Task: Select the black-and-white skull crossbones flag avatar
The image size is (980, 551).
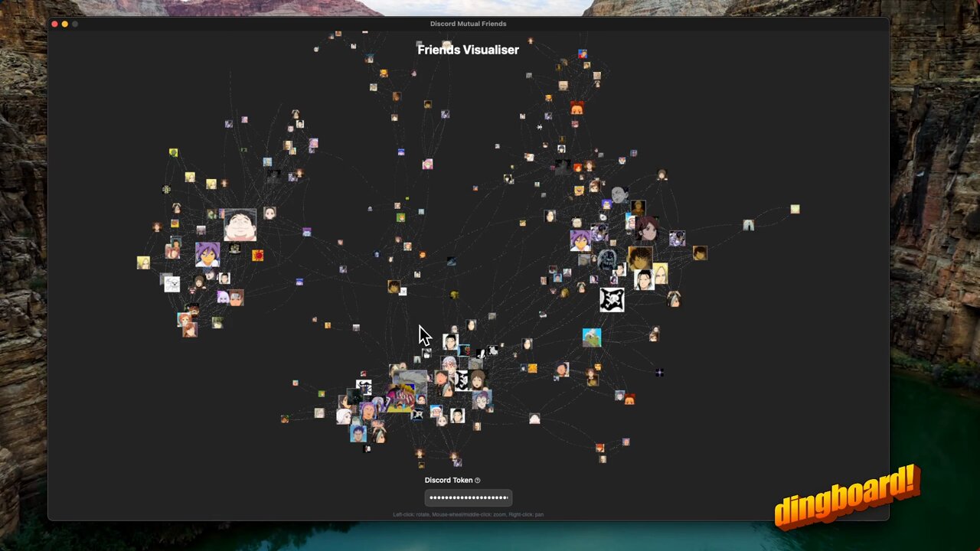Action: (x=612, y=299)
